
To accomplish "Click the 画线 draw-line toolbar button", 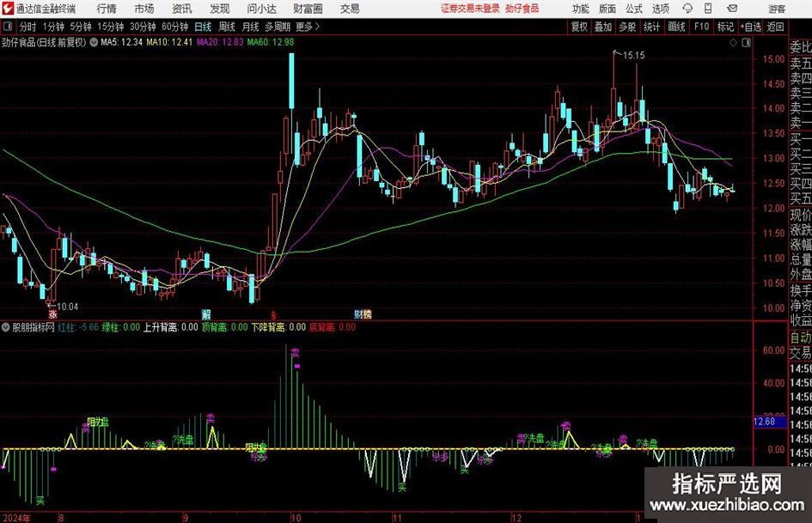I will coord(676,27).
